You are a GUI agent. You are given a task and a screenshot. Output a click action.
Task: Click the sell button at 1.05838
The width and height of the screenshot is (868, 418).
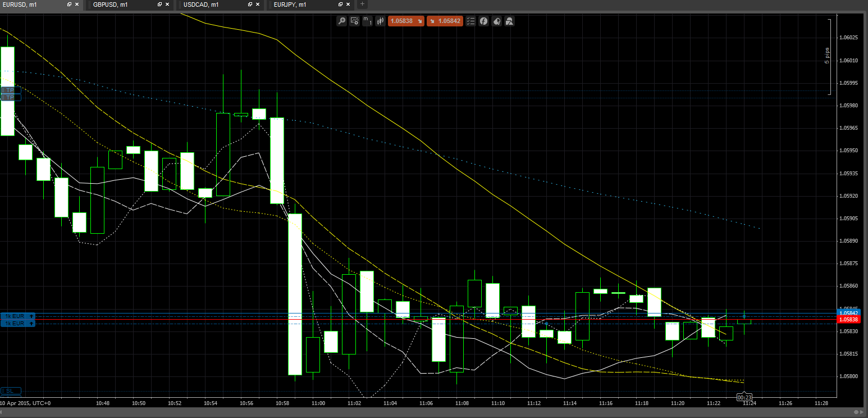point(405,21)
